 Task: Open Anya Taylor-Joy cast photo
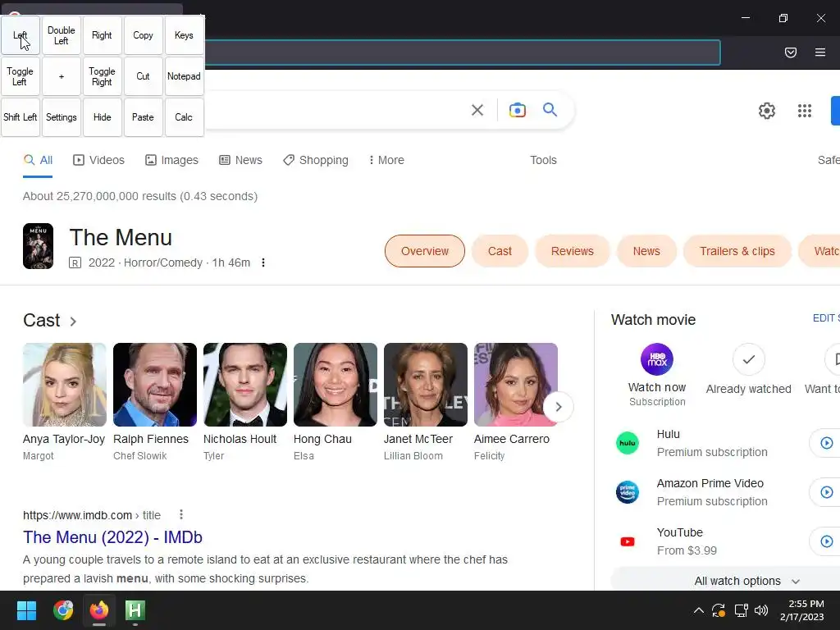[65, 385]
